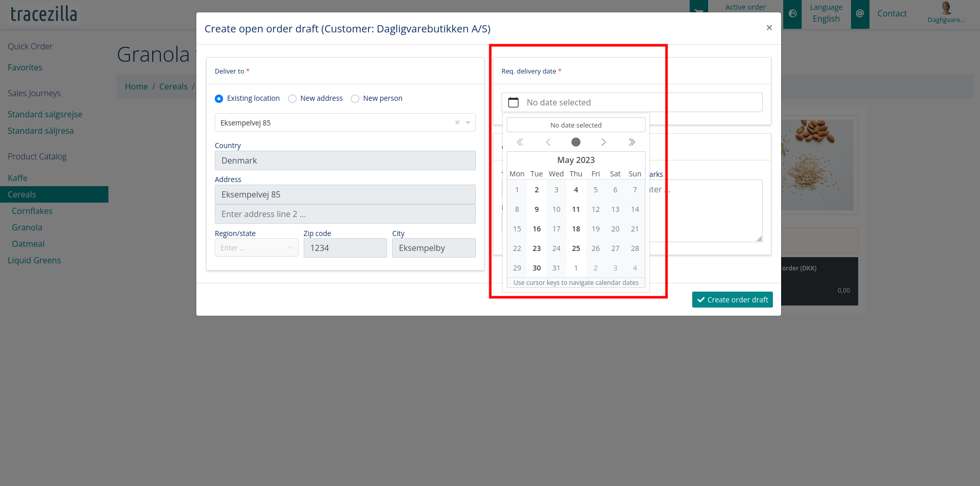Choose the New person option
The height and width of the screenshot is (486, 980).
click(355, 98)
